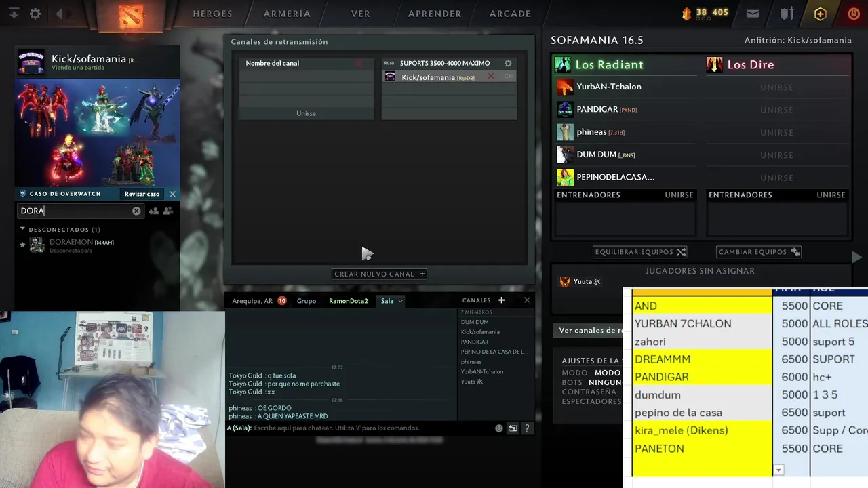Open the Dota 2 home dashboard logo
Screen dimensions: 868x488
click(x=131, y=15)
